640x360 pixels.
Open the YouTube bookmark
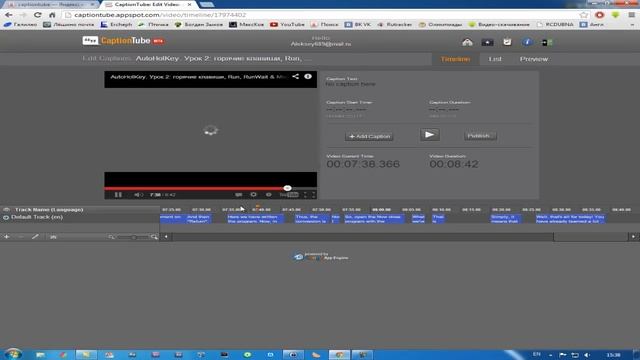[287, 24]
